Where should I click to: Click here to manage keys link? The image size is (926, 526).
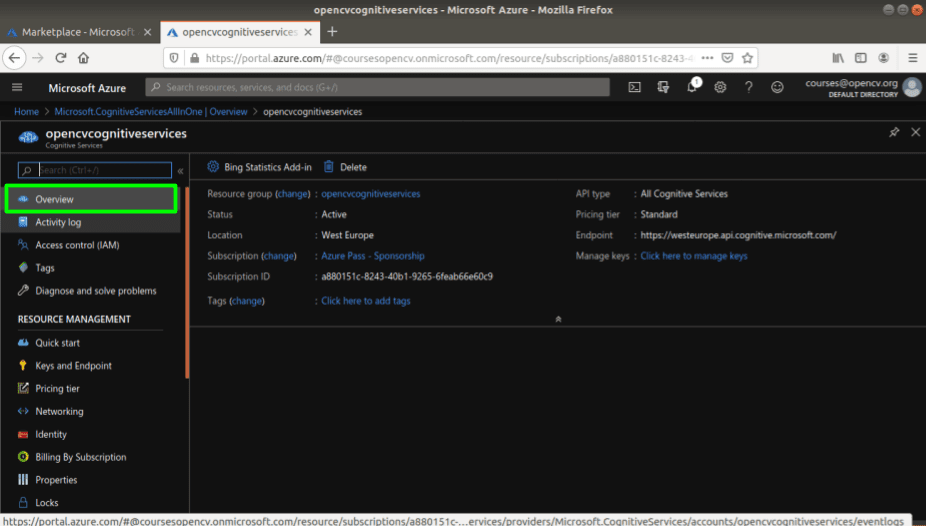pyautogui.click(x=694, y=256)
